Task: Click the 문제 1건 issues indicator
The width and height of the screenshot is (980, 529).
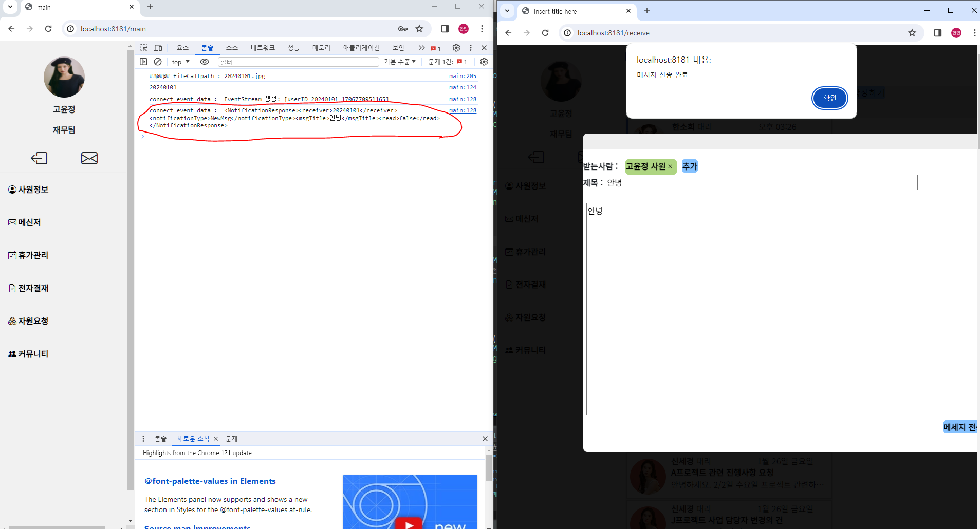Action: click(x=448, y=62)
